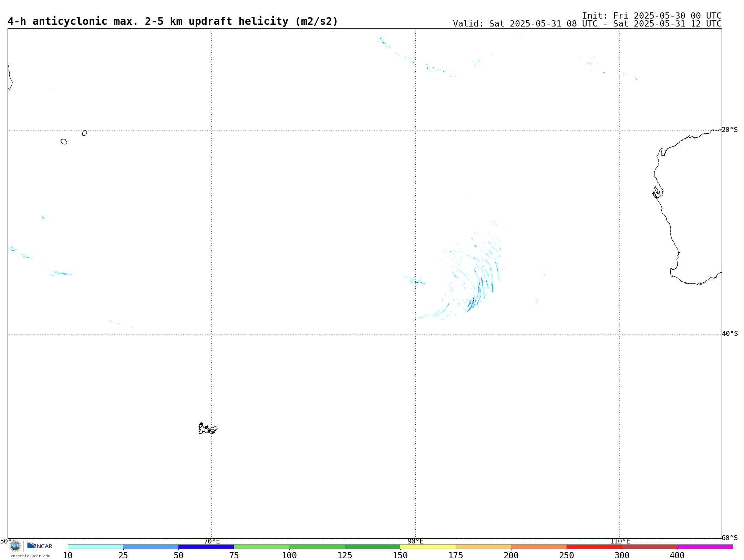Click the colorbar value label 175
The image size is (744, 560).
click(x=456, y=555)
